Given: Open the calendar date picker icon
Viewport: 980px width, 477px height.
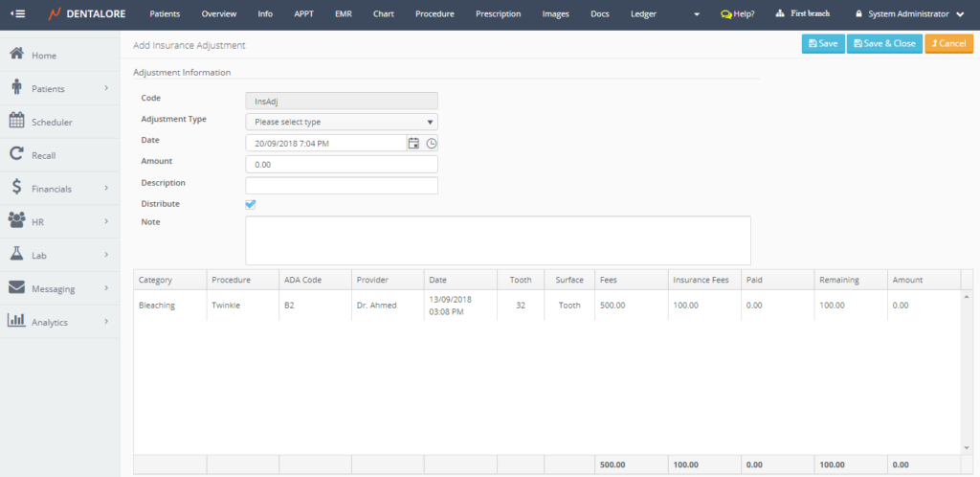Looking at the screenshot, I should coord(413,143).
